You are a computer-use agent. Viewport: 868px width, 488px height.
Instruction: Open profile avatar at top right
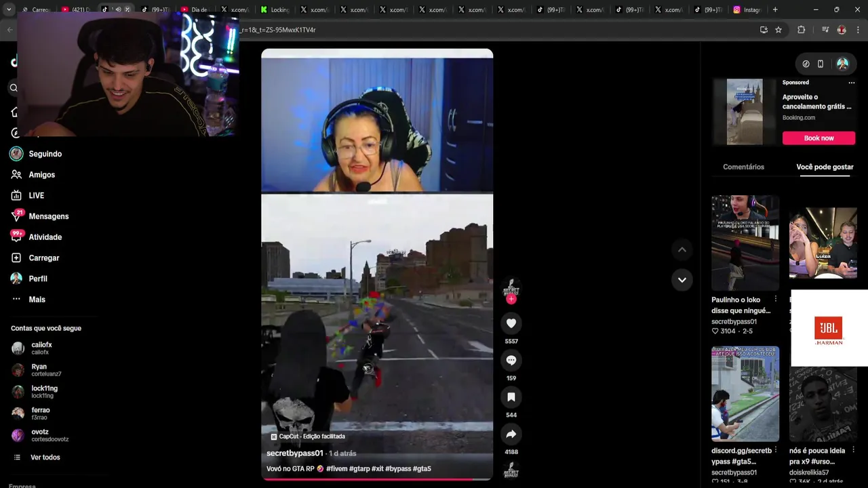click(842, 64)
